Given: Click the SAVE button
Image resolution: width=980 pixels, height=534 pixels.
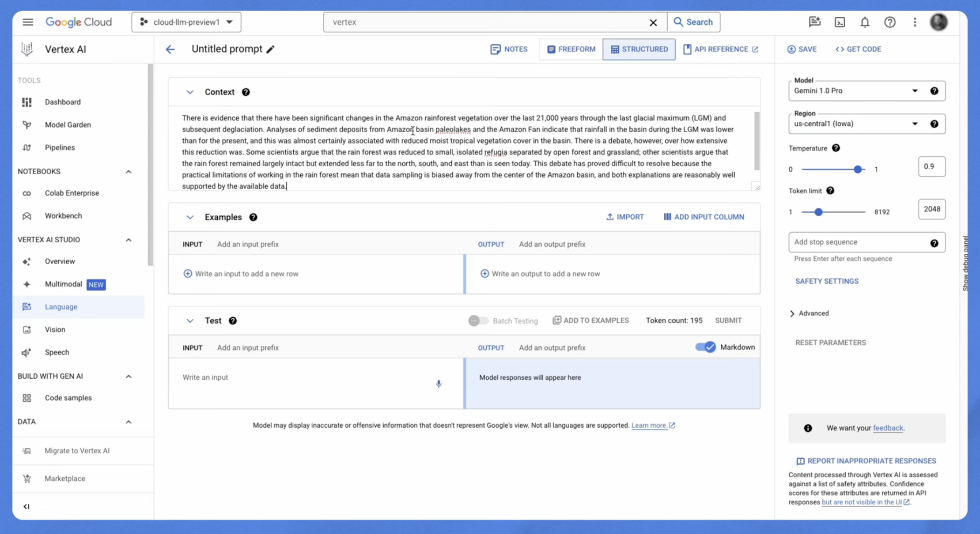Looking at the screenshot, I should point(802,48).
